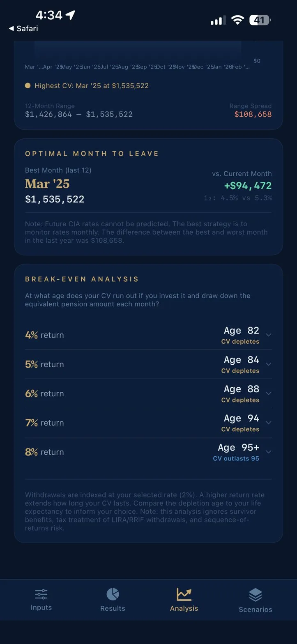This screenshot has width=297, height=644.
Task: Switch to the Scenarios tab
Action: tap(255, 600)
